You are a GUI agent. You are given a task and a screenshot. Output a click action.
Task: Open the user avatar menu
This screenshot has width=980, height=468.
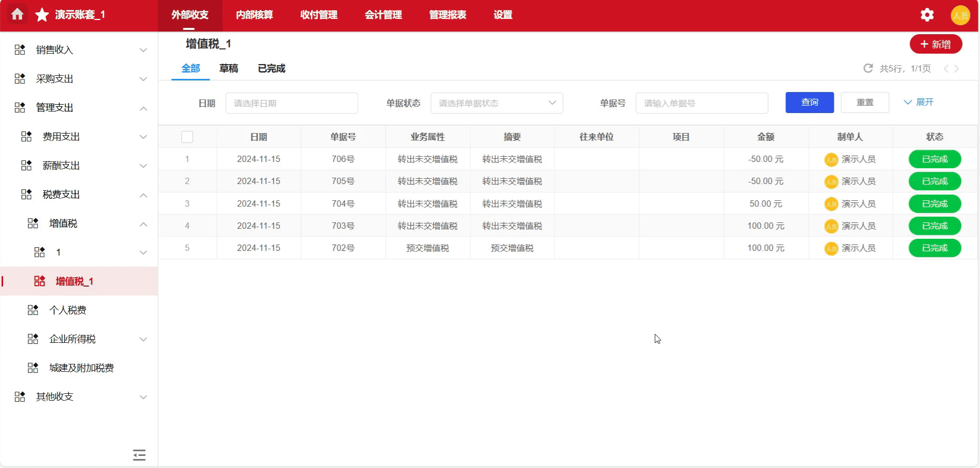pyautogui.click(x=961, y=15)
